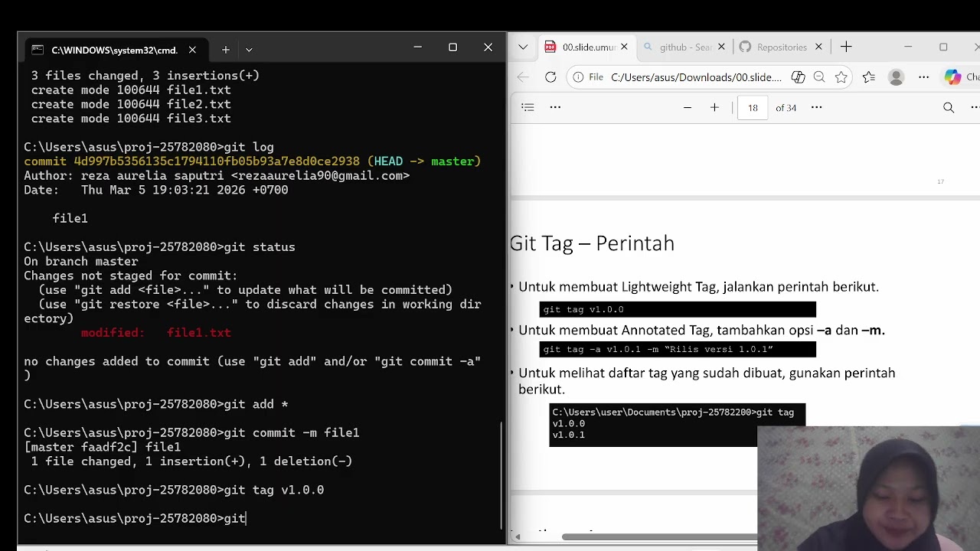Add this page to favorites star
Viewport: 980px width, 551px height.
(x=841, y=77)
